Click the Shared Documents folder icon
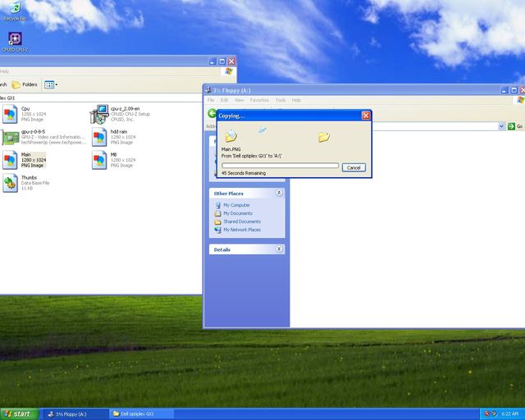Screen dimensions: 525x420 pos(218,221)
